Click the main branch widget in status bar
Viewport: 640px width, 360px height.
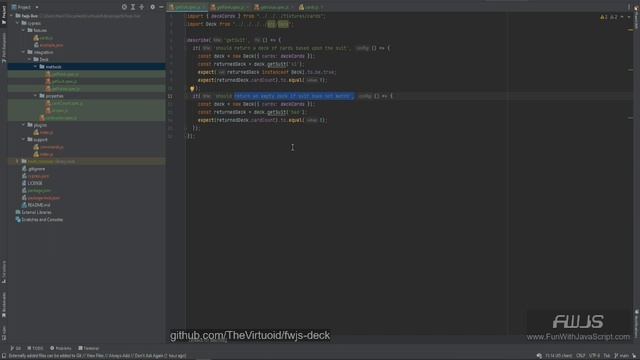622,356
